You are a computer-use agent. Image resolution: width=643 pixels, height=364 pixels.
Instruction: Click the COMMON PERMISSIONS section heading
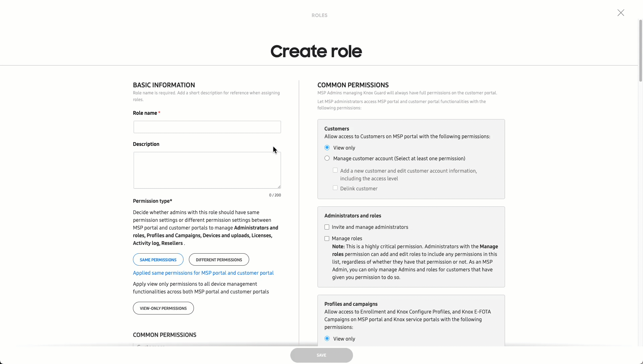353,85
